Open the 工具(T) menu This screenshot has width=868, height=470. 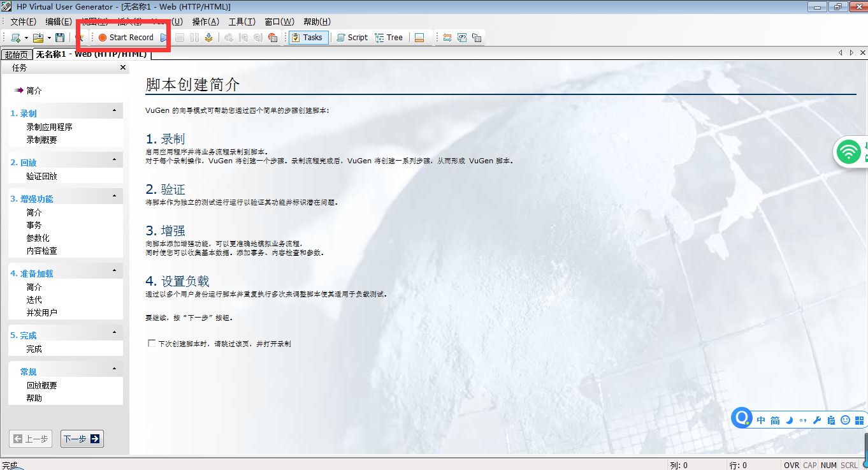click(x=242, y=22)
